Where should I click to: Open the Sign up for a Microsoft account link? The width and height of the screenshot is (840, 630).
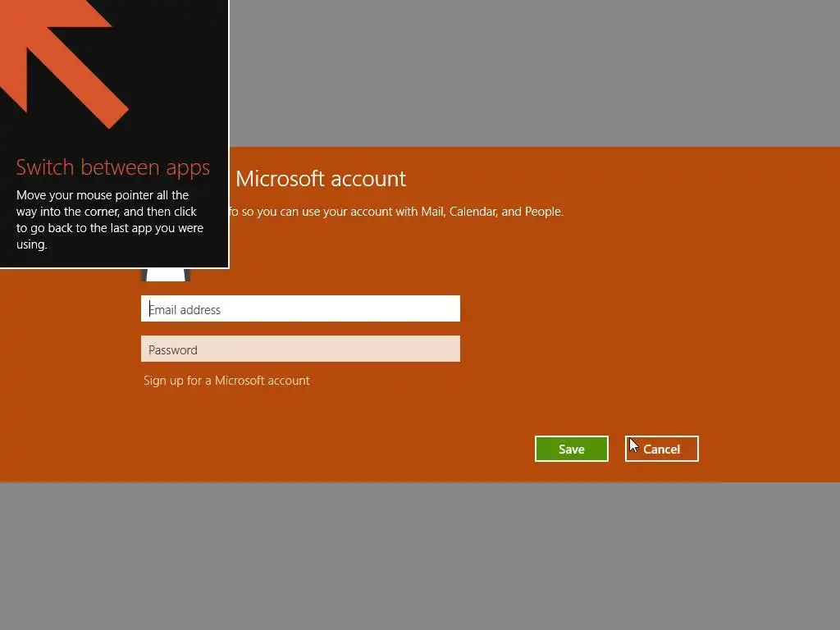[x=226, y=381]
